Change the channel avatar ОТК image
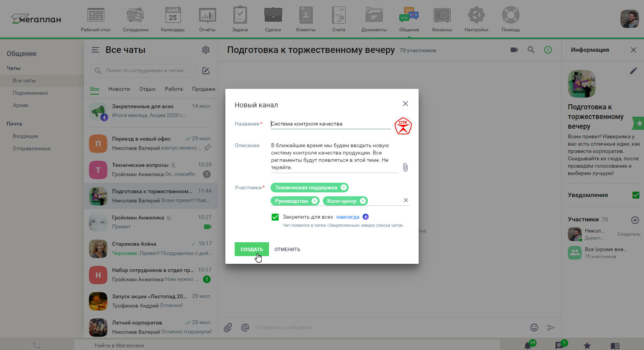This screenshot has width=644, height=350. 403,126
